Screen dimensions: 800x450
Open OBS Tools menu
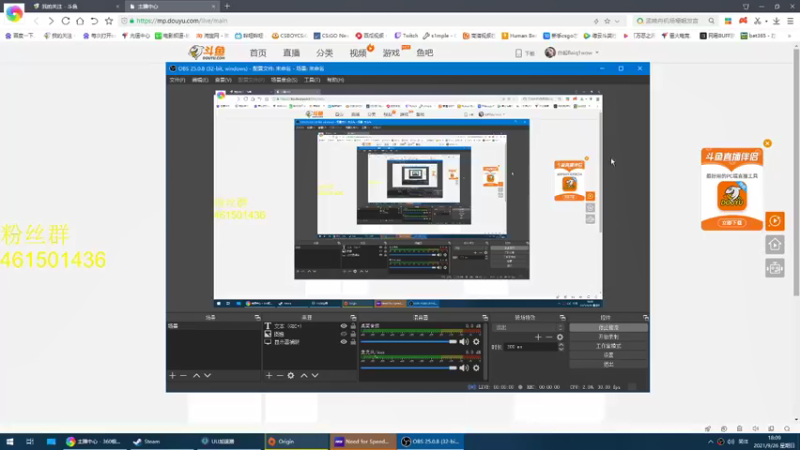312,80
